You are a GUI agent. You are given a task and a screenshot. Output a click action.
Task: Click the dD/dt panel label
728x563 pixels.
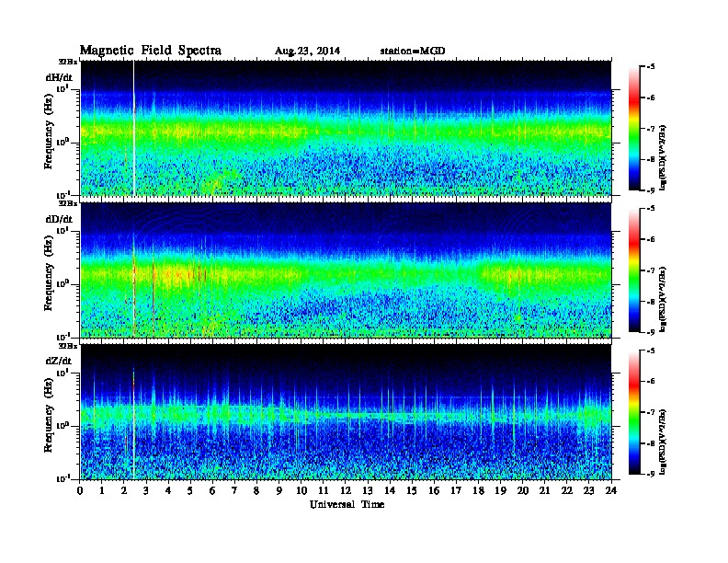click(x=59, y=219)
